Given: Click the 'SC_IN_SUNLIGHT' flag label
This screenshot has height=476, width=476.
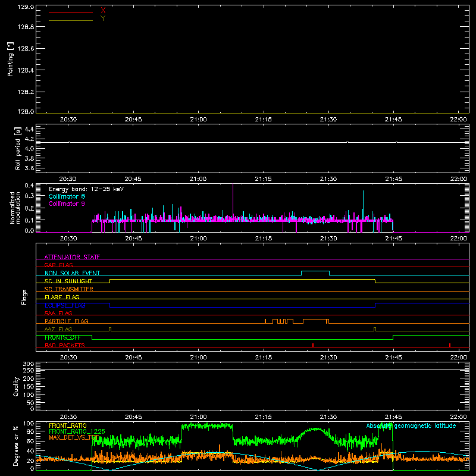Looking at the screenshot, I should 68,281.
